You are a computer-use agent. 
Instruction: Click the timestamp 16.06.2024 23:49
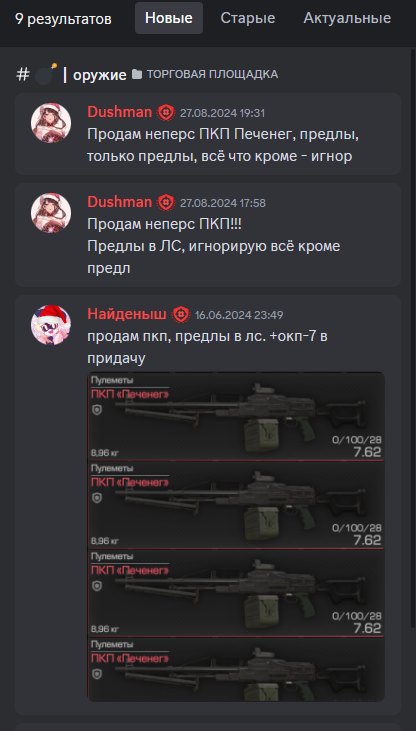239,315
